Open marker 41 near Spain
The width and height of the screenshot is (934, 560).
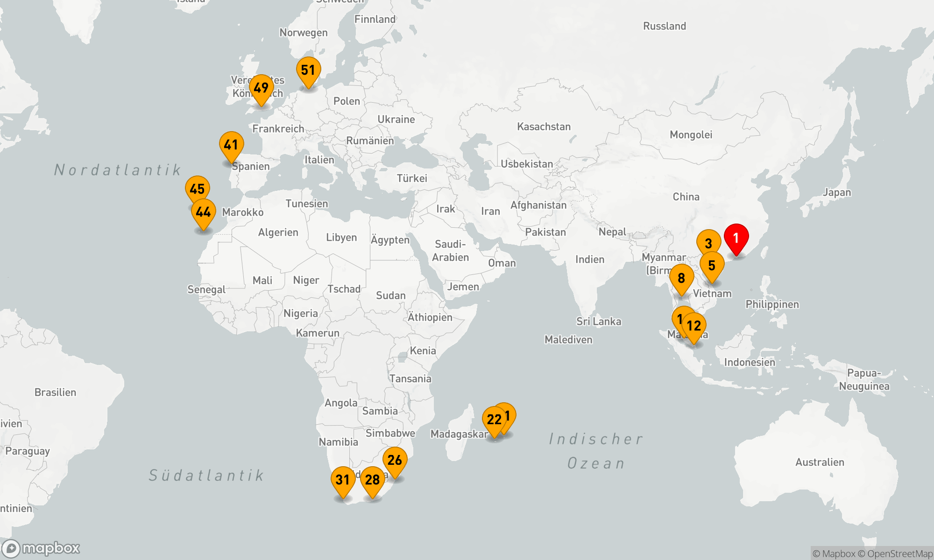click(231, 145)
